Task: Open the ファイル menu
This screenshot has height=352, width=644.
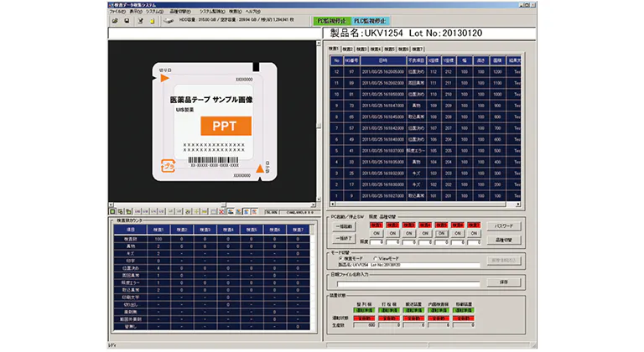Action: click(x=117, y=12)
